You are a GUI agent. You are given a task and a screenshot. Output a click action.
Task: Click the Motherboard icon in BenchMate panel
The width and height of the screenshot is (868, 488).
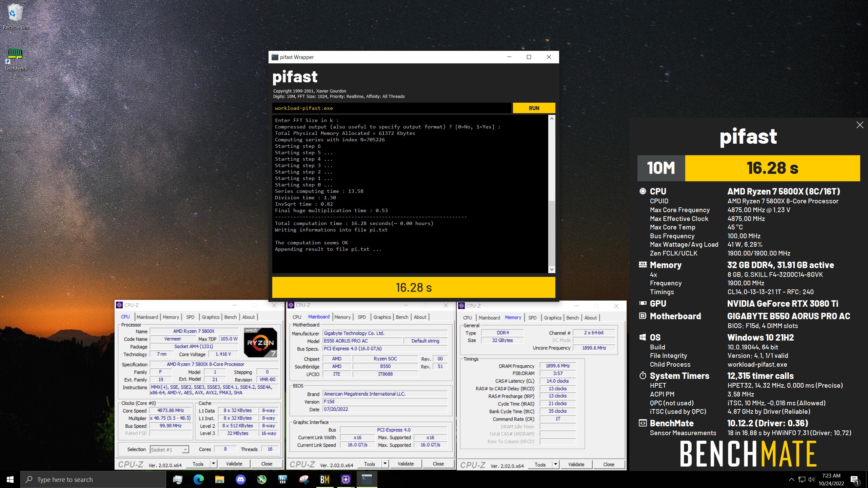tap(643, 316)
